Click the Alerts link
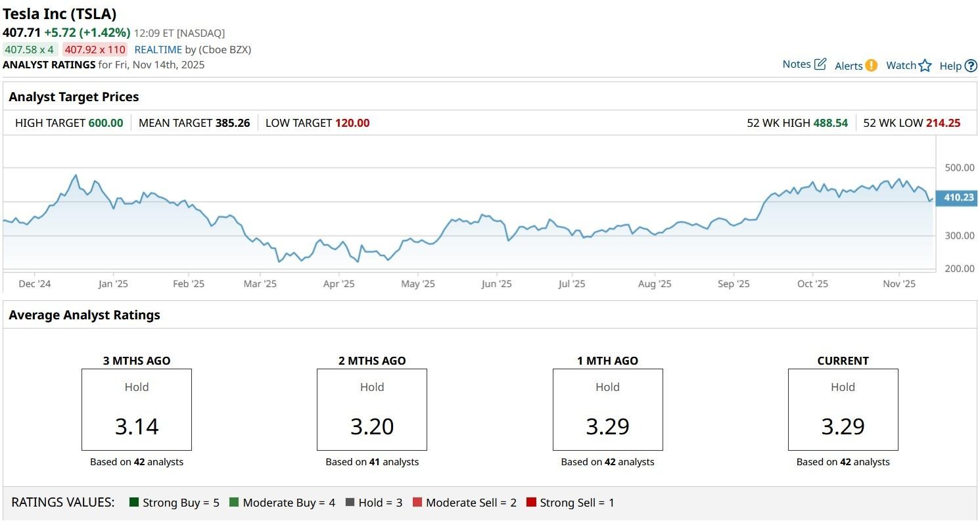 (x=849, y=66)
